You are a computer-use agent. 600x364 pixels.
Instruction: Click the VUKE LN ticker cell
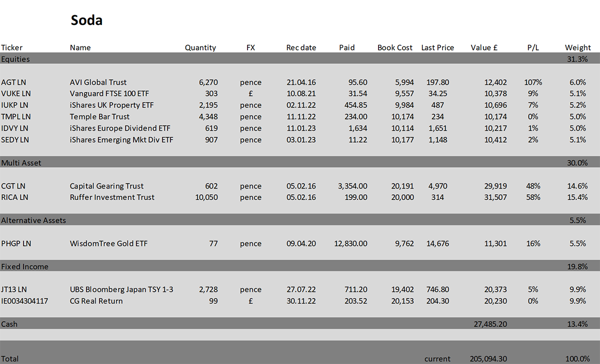16,94
